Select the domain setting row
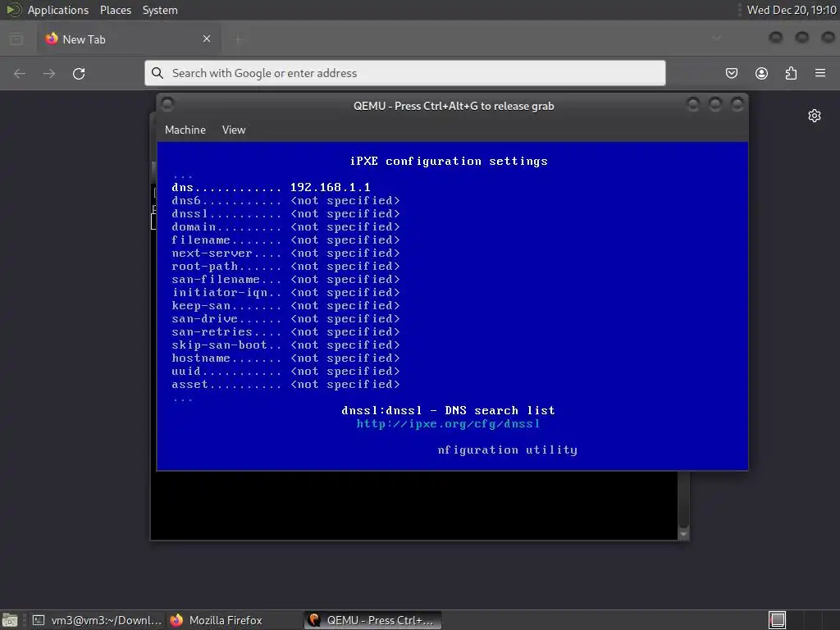840x630 pixels. pyautogui.click(x=285, y=226)
